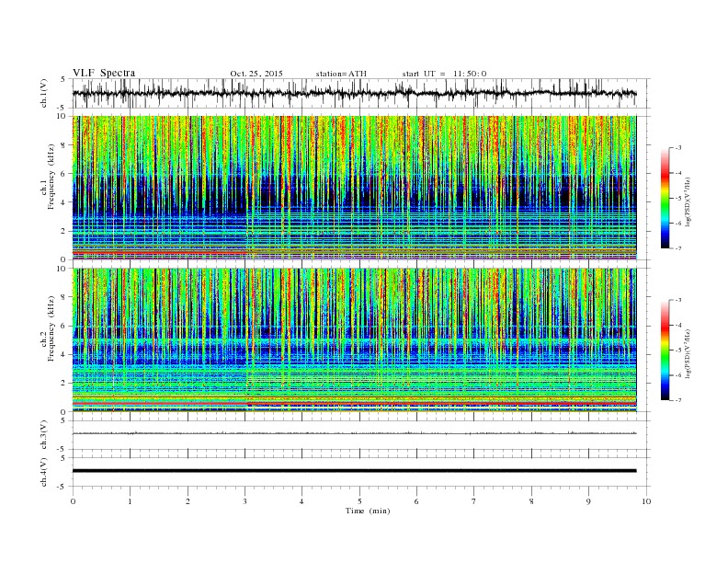Select the "start UT = 11:50:0" header text

point(444,74)
